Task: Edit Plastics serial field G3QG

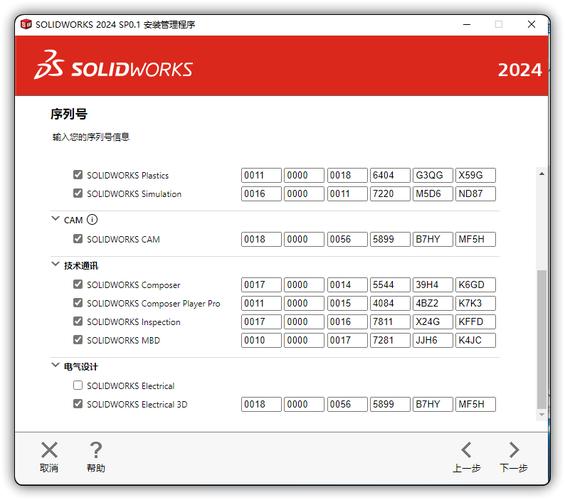Action: (x=432, y=175)
